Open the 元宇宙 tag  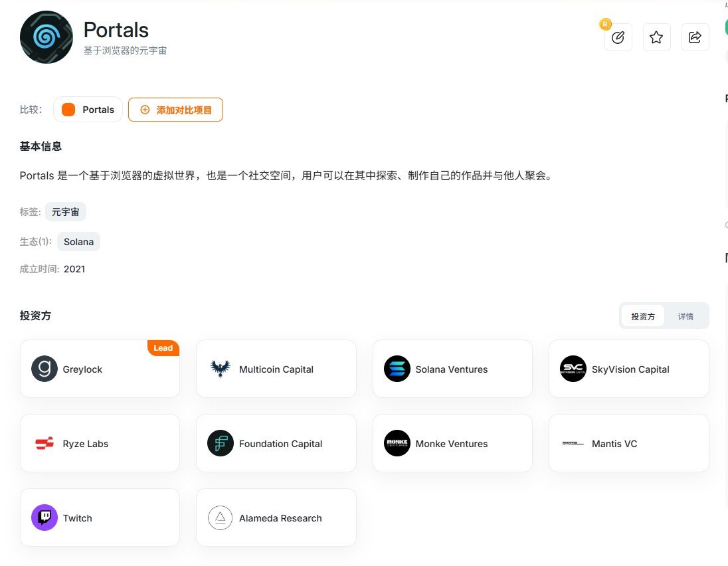coord(66,212)
